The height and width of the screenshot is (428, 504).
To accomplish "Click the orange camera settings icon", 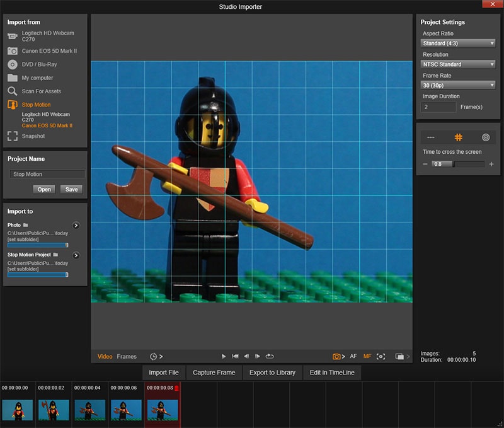I will click(336, 356).
